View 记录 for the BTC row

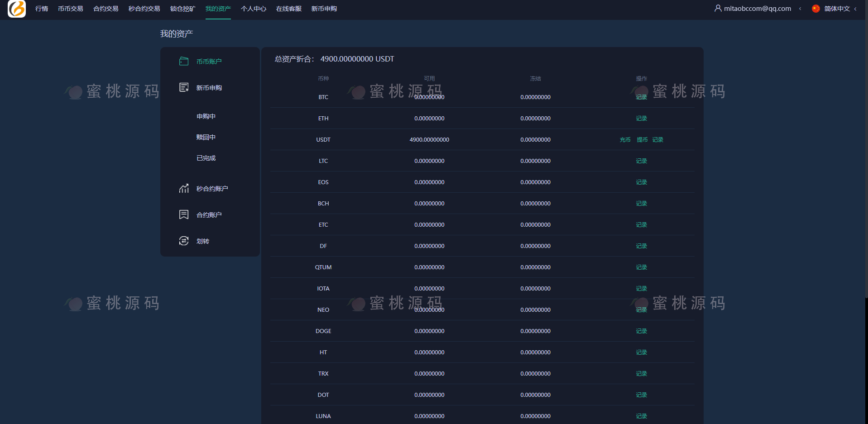(x=641, y=97)
